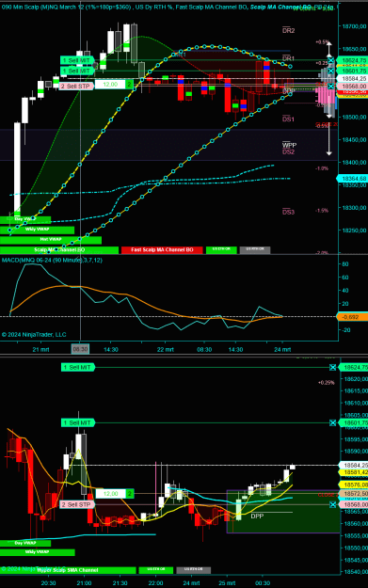Click the '+0,25%' label in bottom chart

coord(326,383)
